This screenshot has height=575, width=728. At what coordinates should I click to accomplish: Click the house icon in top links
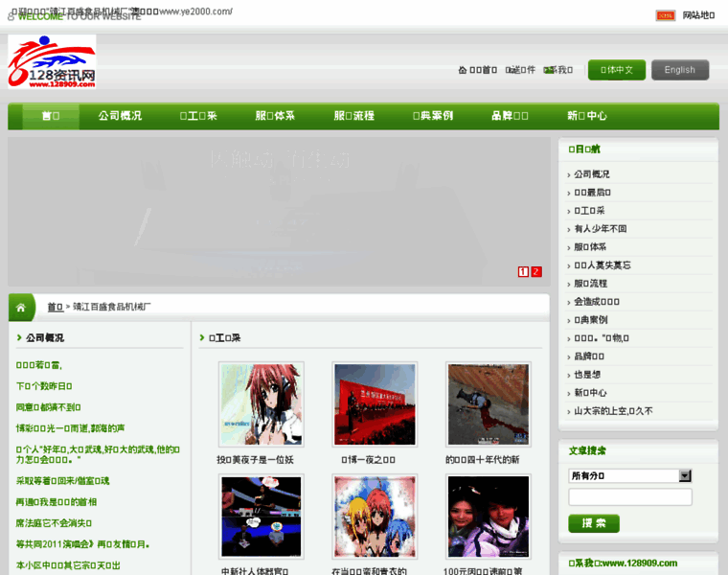463,70
